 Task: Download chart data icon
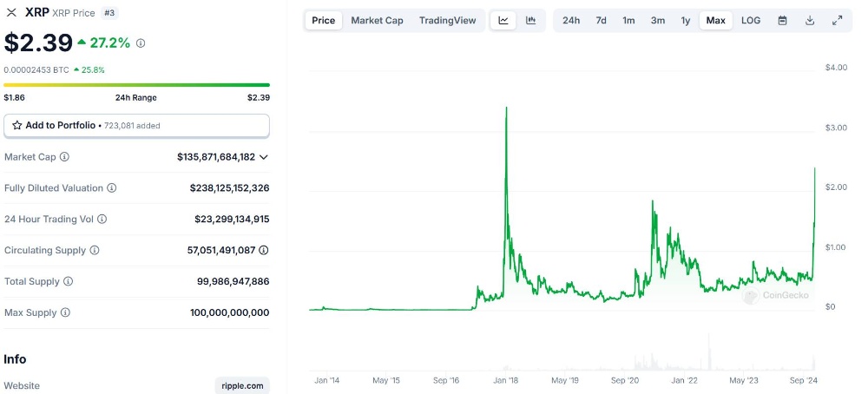[810, 21]
